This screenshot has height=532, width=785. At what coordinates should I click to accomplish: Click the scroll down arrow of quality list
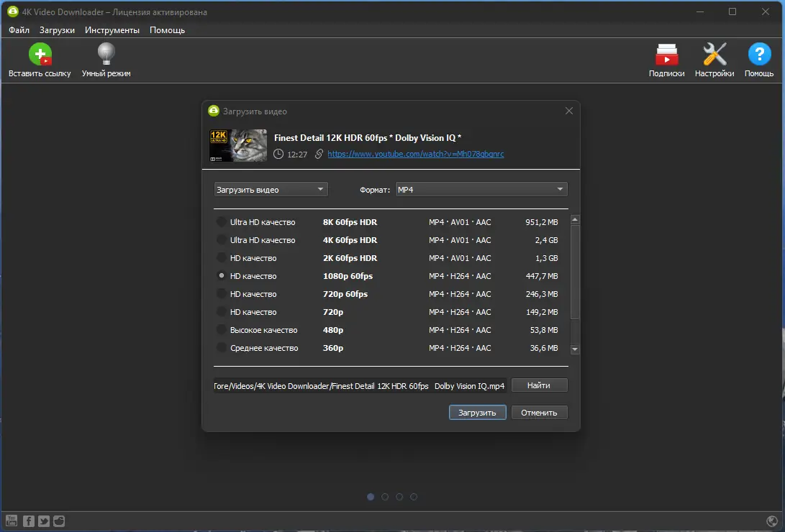(x=575, y=349)
